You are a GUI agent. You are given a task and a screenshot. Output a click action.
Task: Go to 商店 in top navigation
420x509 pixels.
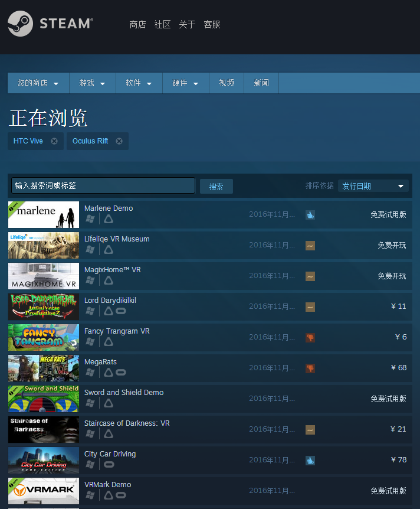pos(137,24)
